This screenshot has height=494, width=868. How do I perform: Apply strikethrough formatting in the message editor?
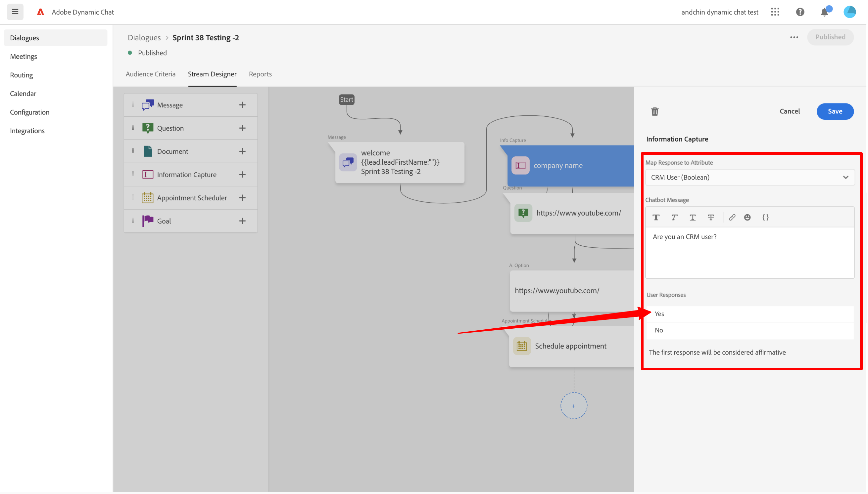pos(711,218)
